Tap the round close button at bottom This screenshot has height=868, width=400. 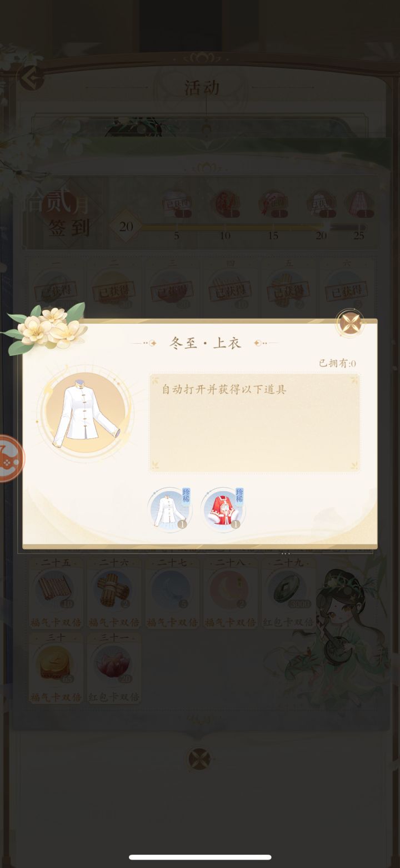pos(199,759)
